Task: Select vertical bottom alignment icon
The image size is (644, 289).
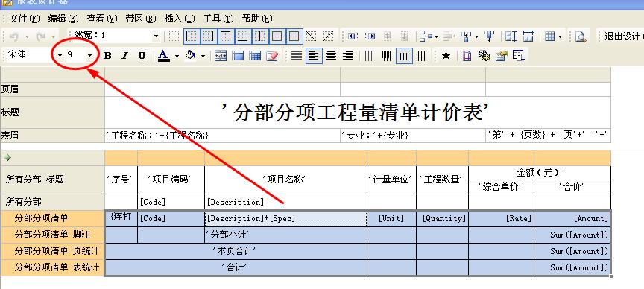Action: [x=421, y=56]
